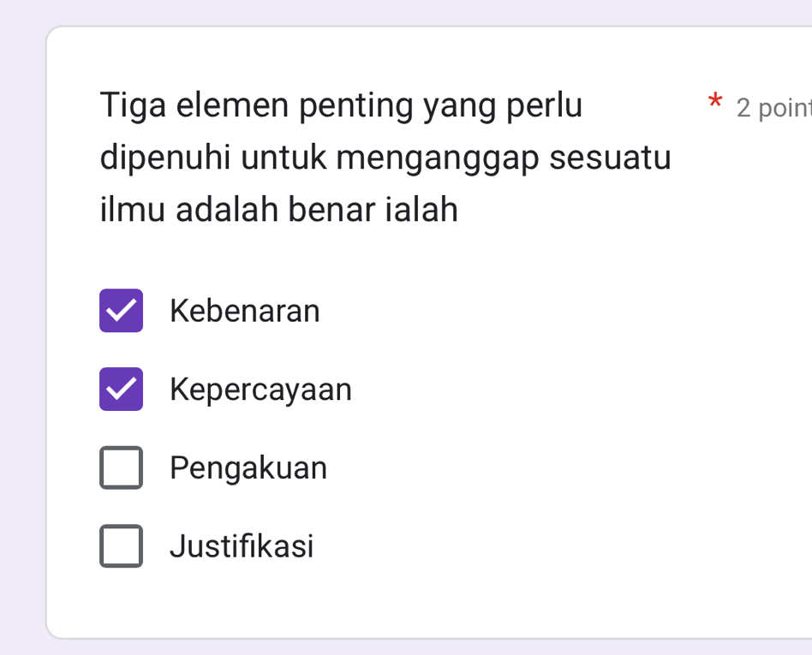Click the Kebenaran option label

click(245, 311)
